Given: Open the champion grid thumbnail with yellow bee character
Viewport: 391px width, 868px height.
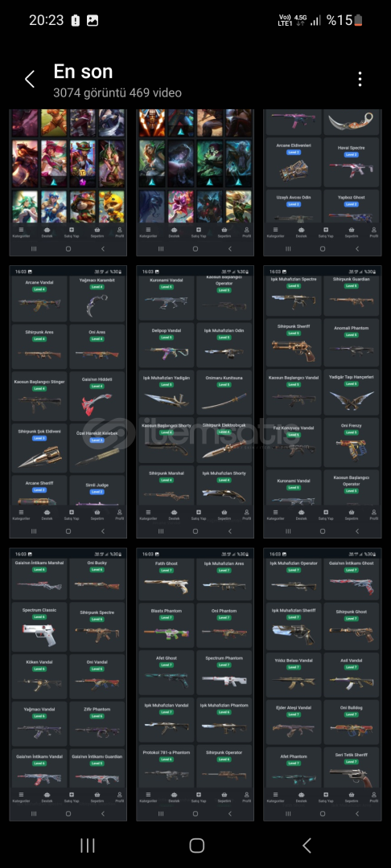Looking at the screenshot, I should [68, 182].
